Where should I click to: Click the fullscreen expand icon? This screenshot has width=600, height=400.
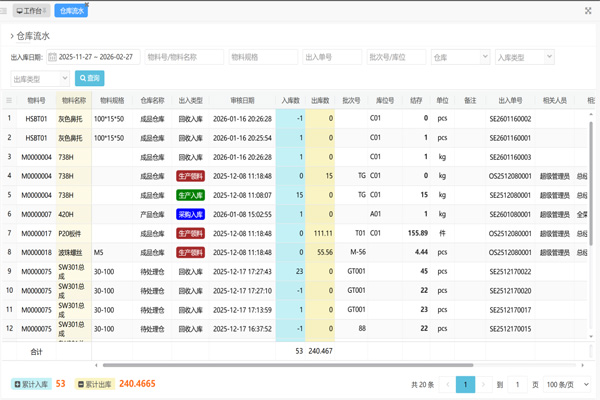588,11
